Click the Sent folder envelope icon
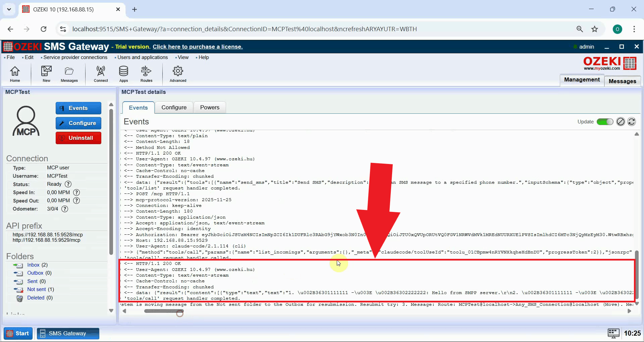 click(x=18, y=282)
